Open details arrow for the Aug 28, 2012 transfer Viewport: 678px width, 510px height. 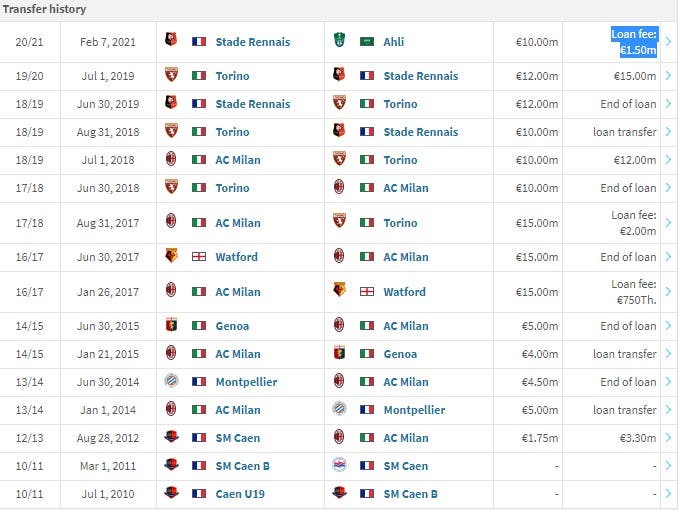pos(668,438)
